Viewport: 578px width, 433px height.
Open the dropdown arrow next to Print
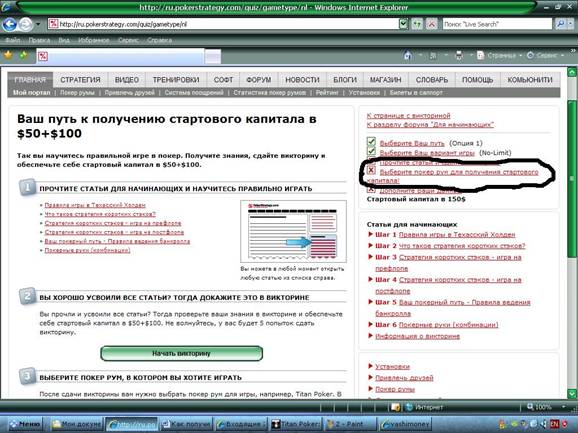[x=471, y=56]
